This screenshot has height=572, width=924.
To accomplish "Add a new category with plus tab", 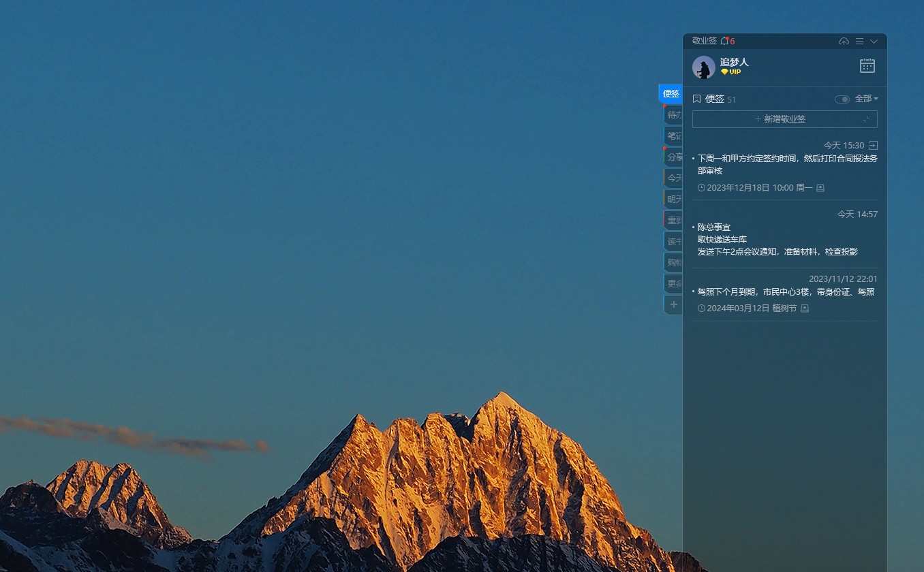I will coord(673,304).
